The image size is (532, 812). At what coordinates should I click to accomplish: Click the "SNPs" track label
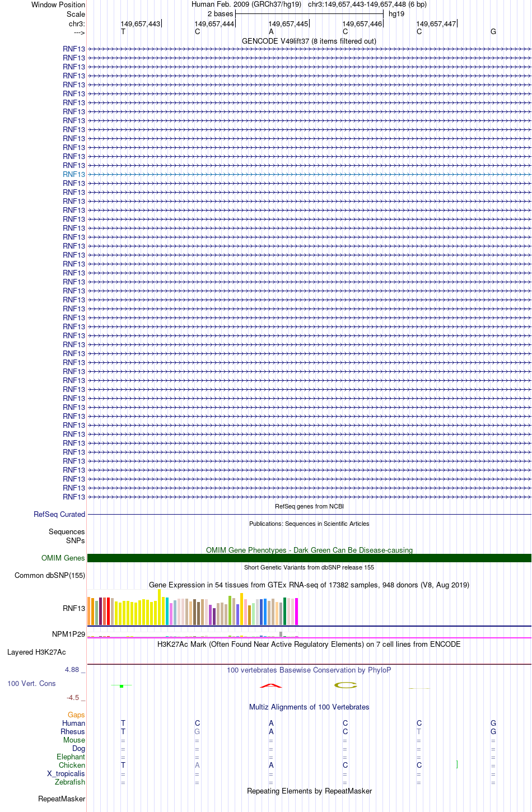click(75, 540)
